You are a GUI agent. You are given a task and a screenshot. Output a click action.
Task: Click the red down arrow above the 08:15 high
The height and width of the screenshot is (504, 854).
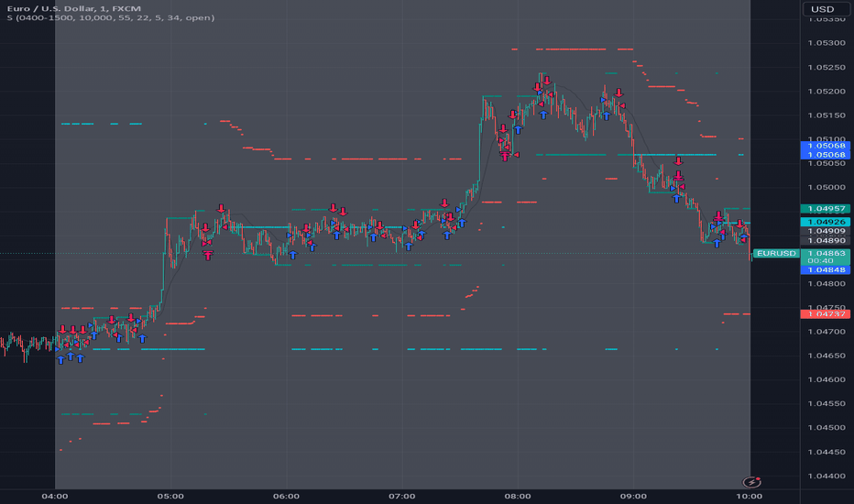tap(546, 81)
